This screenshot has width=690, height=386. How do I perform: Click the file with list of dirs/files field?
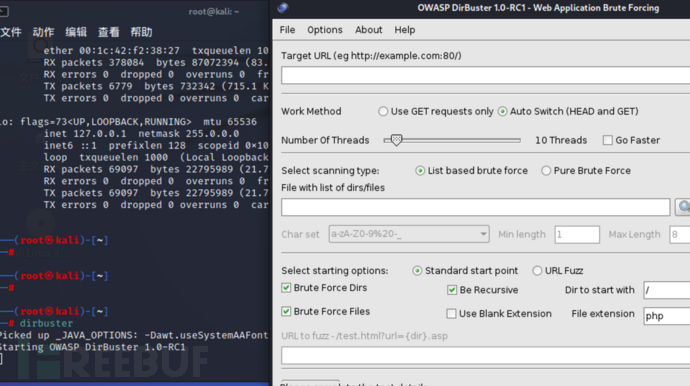coord(476,207)
